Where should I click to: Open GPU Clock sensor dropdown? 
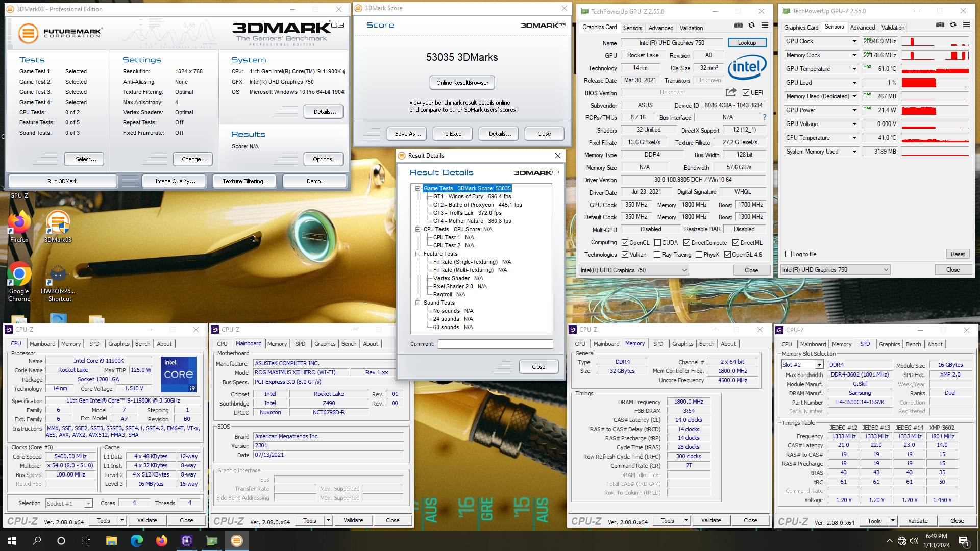(x=854, y=41)
